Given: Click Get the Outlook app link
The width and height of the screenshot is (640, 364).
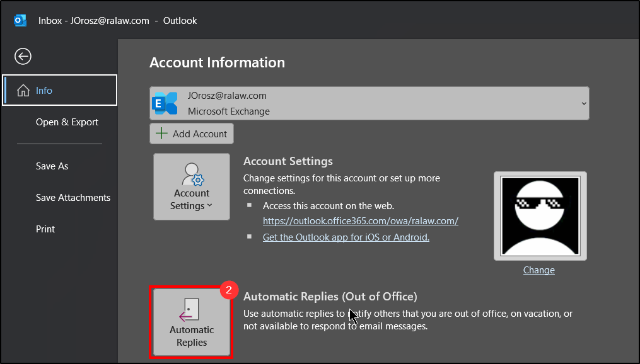Looking at the screenshot, I should [x=346, y=237].
